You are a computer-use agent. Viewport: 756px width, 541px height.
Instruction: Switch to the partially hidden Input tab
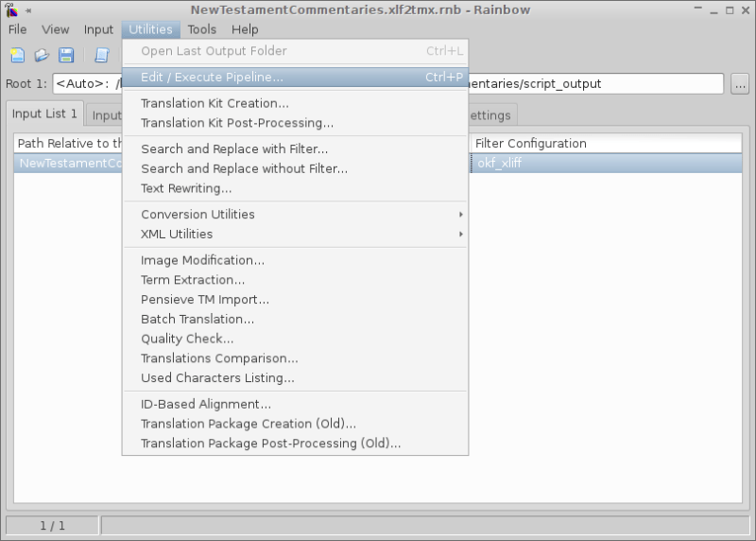pyautogui.click(x=105, y=115)
